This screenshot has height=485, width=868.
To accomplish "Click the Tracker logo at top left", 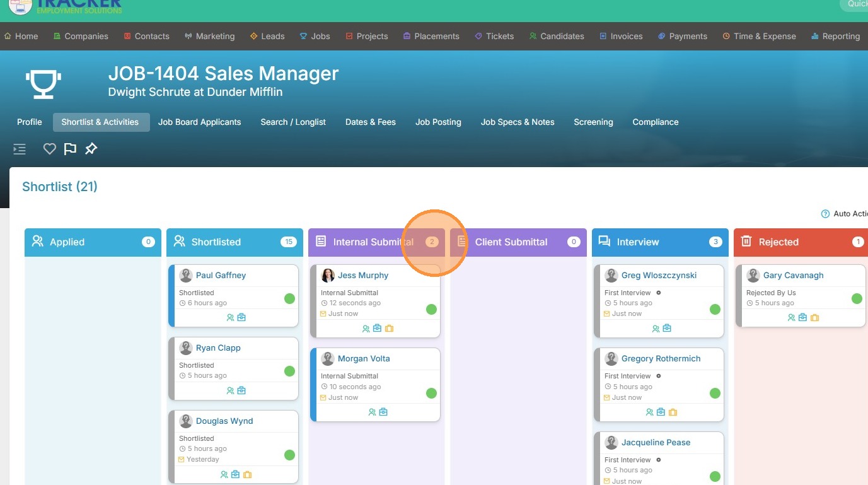I will (66, 7).
